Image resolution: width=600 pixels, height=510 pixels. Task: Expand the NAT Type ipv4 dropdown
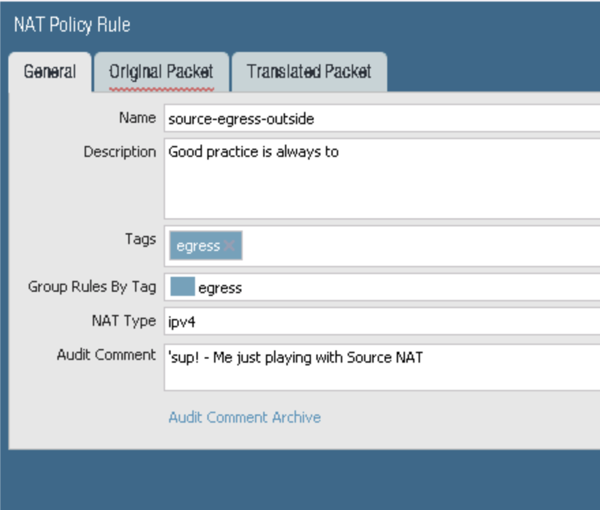pyautogui.click(x=380, y=322)
